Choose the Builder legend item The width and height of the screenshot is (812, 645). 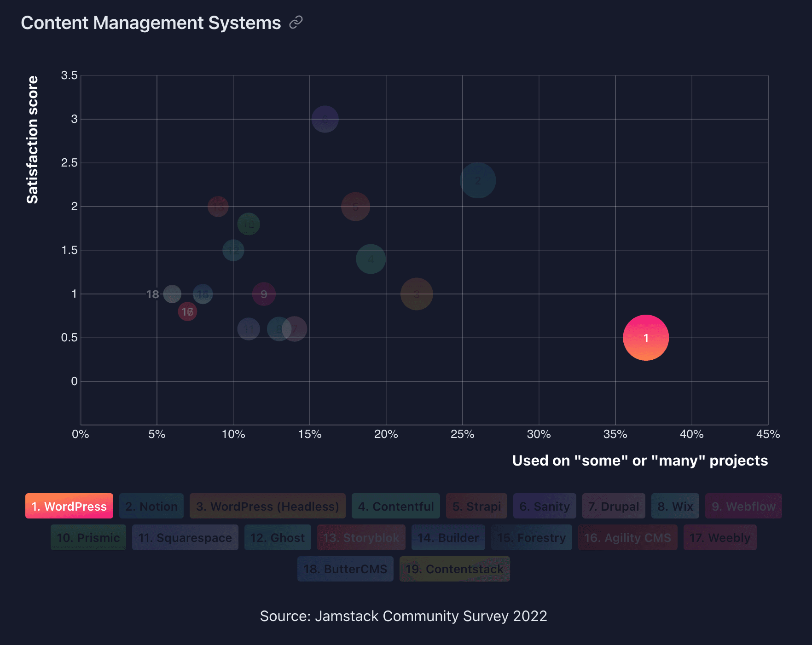448,537
